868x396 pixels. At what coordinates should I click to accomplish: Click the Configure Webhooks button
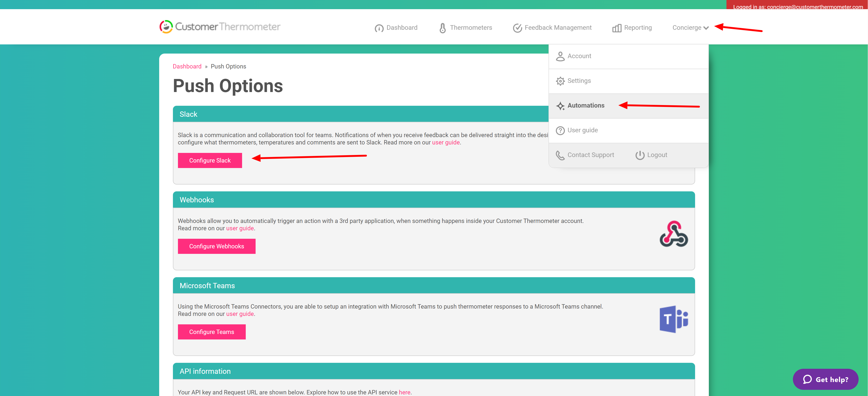(217, 246)
